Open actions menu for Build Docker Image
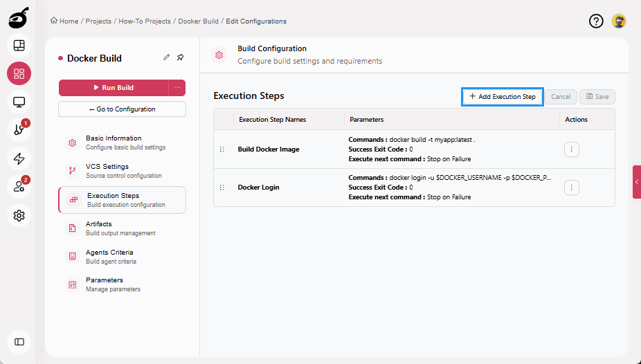Screen dimensions: 641x364 coord(572,149)
